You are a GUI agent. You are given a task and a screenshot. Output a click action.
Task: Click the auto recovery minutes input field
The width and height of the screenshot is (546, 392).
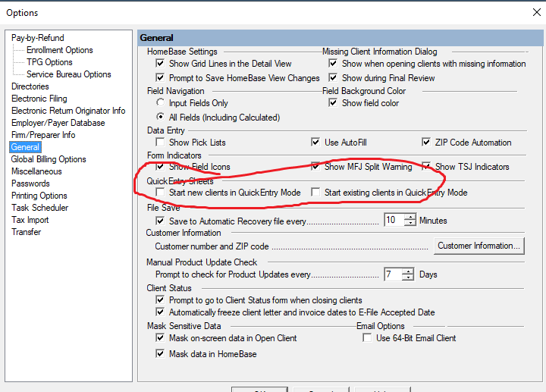[x=392, y=220]
